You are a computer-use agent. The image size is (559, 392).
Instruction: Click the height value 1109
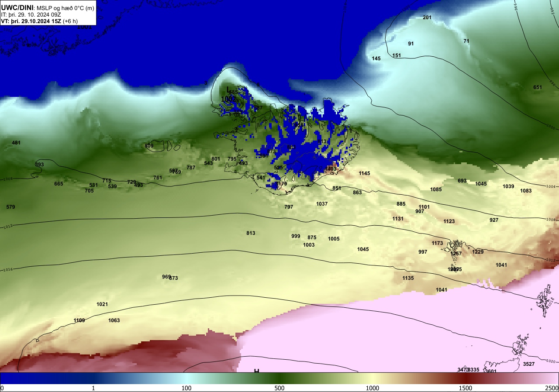point(79,320)
